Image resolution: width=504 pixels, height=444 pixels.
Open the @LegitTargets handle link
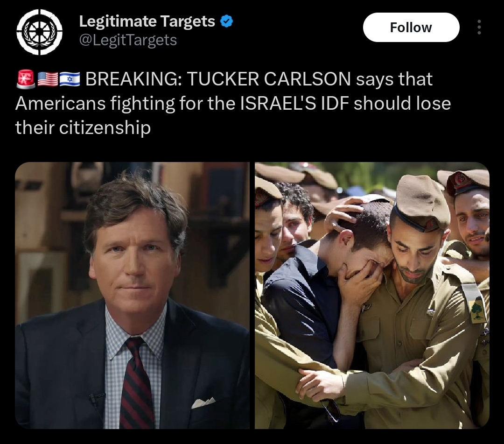click(128, 40)
